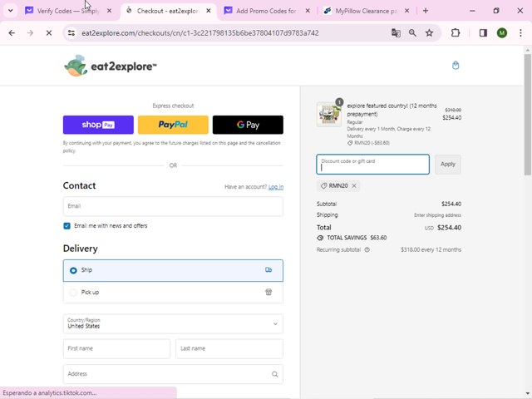Focus the Discount code or gift card field
The height and width of the screenshot is (399, 532).
click(372, 165)
